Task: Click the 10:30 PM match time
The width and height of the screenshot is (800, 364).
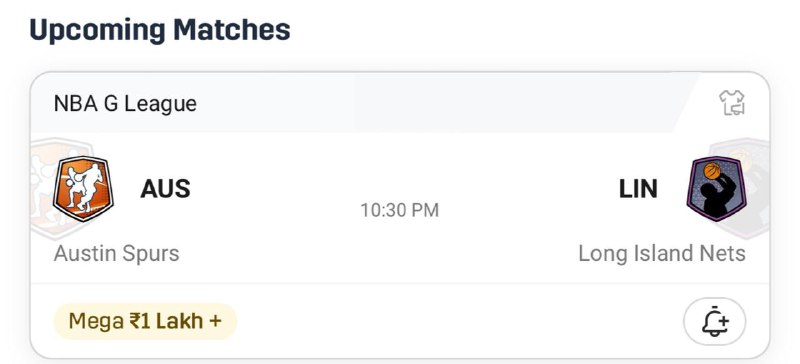Action: (399, 210)
